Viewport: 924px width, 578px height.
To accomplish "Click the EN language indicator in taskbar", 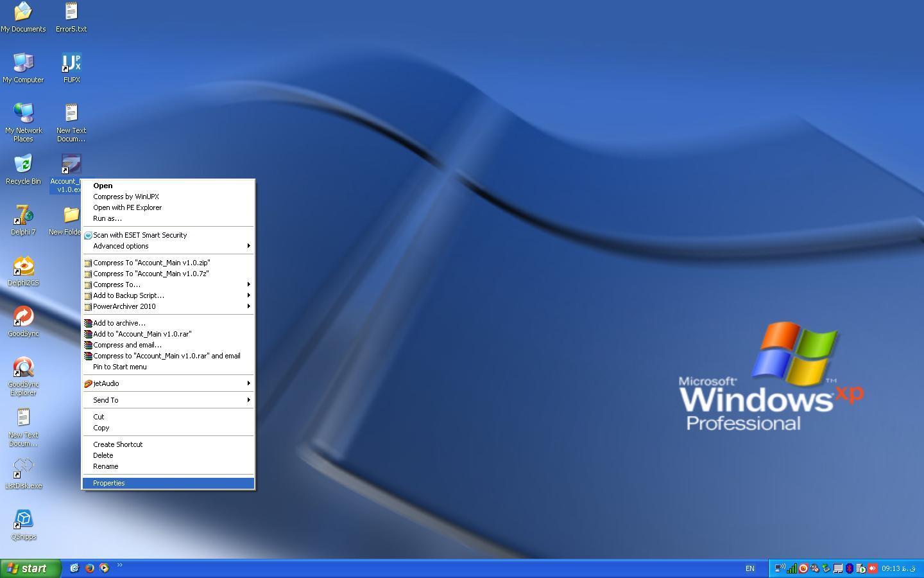I will pos(749,568).
